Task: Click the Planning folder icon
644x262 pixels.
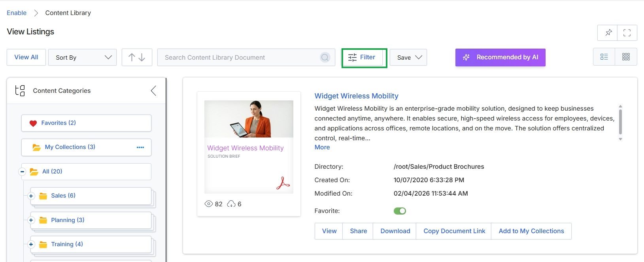Action: (x=43, y=220)
